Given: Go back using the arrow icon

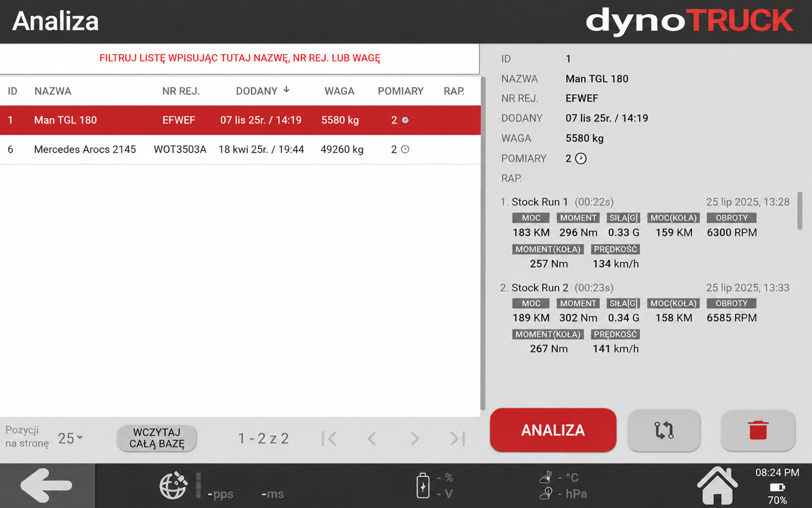Looking at the screenshot, I should pyautogui.click(x=47, y=485).
